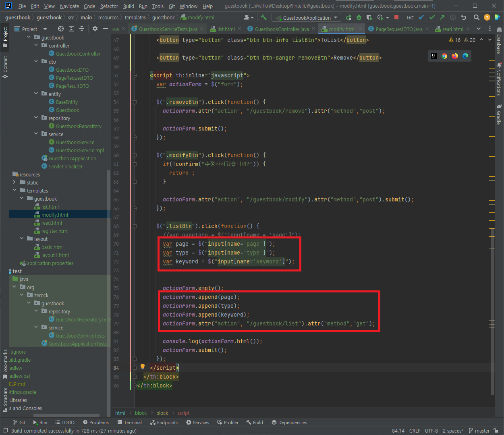Go to previous highlighted error arrow
The image size is (504, 435).
481,40
